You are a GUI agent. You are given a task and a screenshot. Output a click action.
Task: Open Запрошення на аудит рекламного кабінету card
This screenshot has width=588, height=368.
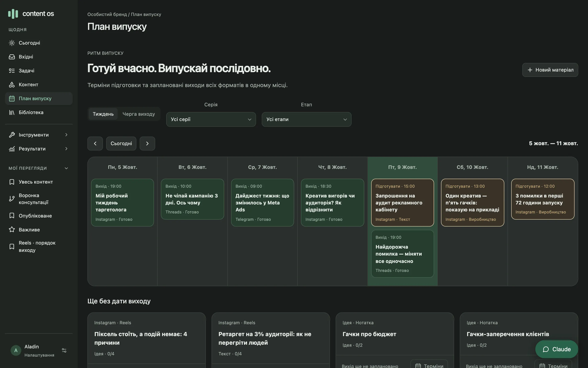tap(402, 202)
